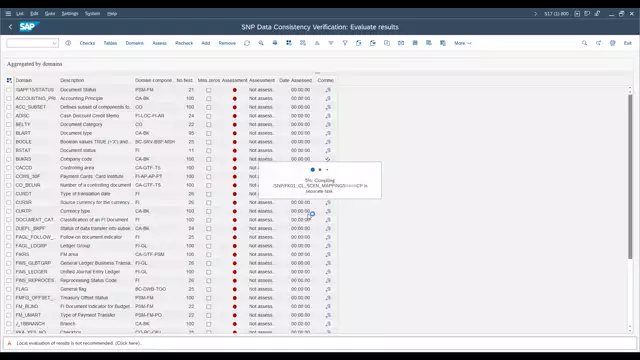Click the local evaluation warning message link
The height and width of the screenshot is (360, 640).
pyautogui.click(x=78, y=343)
